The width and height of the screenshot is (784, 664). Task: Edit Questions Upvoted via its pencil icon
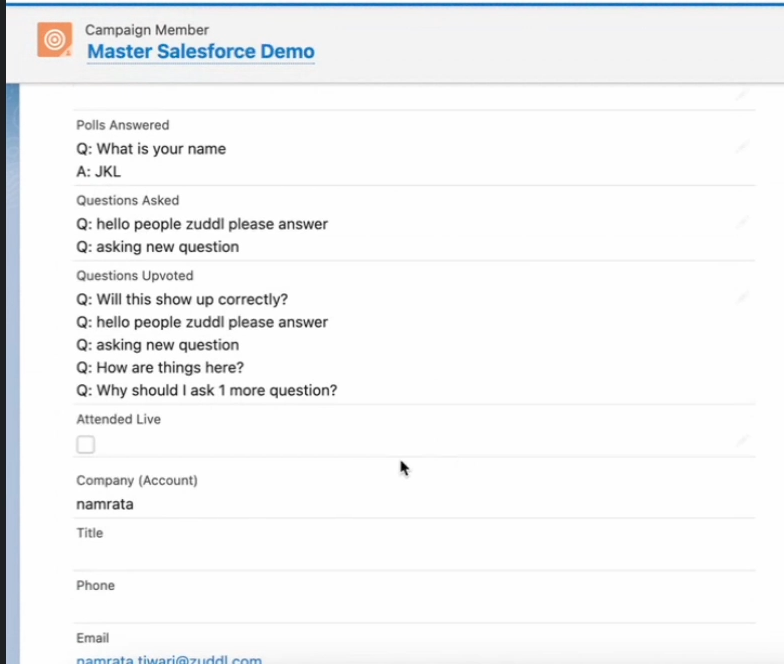[742, 297]
